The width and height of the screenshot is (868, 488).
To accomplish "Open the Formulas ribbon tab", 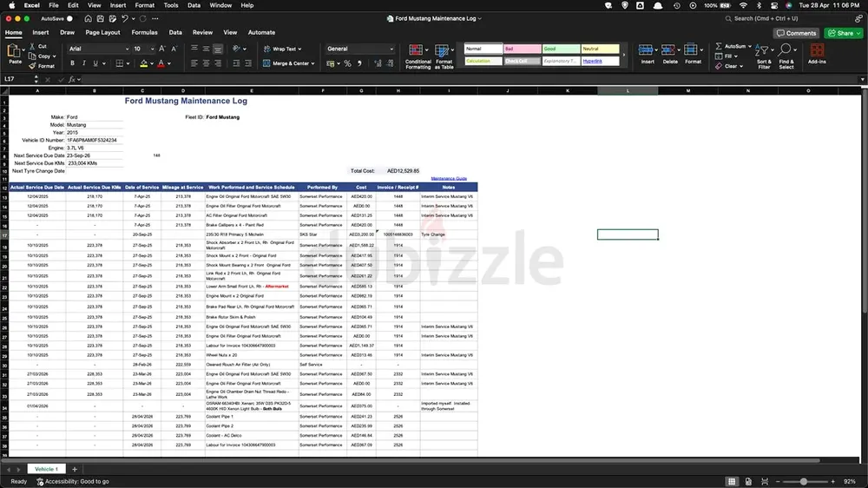I will [144, 33].
